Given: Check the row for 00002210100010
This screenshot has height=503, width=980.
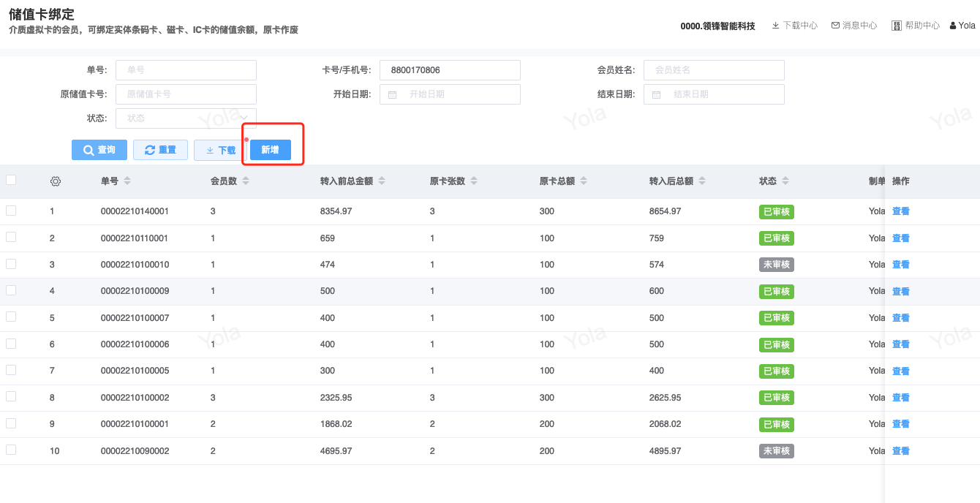Looking at the screenshot, I should point(11,263).
